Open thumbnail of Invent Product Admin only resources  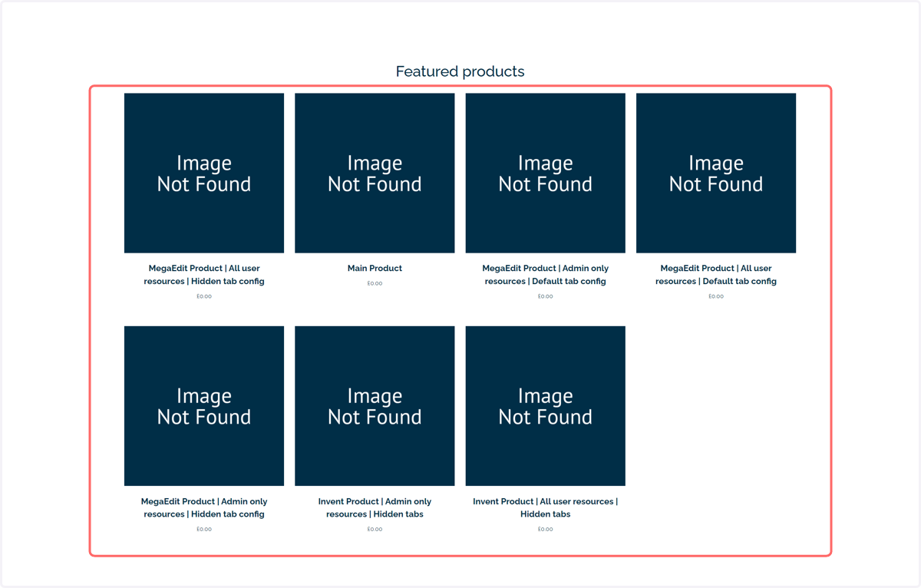coord(375,406)
